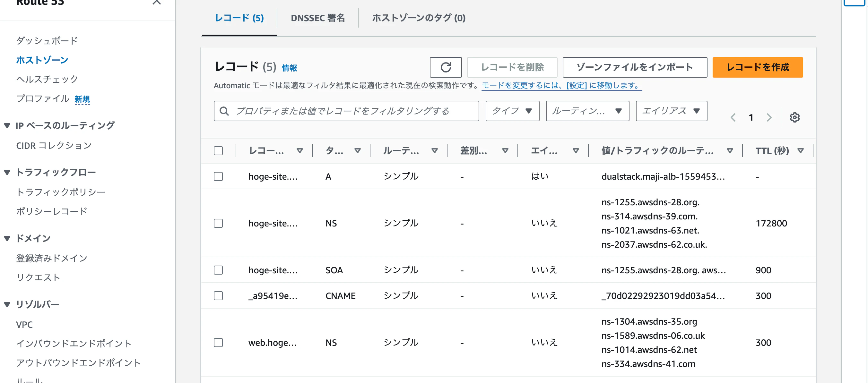
Task: Click the レコードを削除 button
Action: tap(512, 67)
